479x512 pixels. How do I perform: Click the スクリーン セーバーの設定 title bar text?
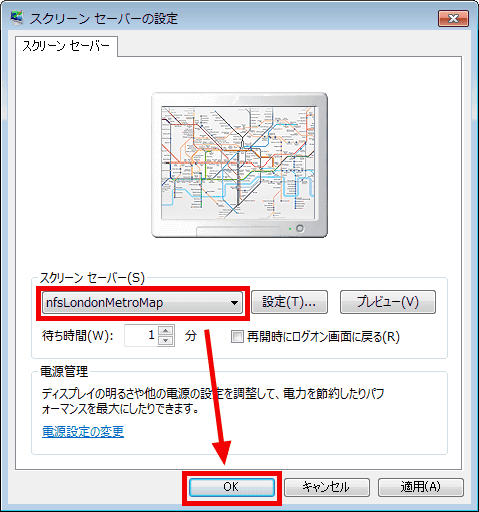(104, 19)
